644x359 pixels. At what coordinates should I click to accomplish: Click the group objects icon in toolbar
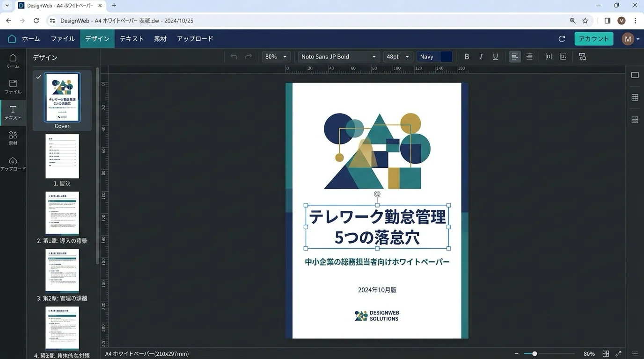(x=582, y=57)
